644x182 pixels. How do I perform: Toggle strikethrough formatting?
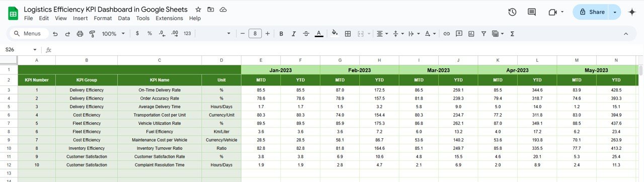click(306, 34)
